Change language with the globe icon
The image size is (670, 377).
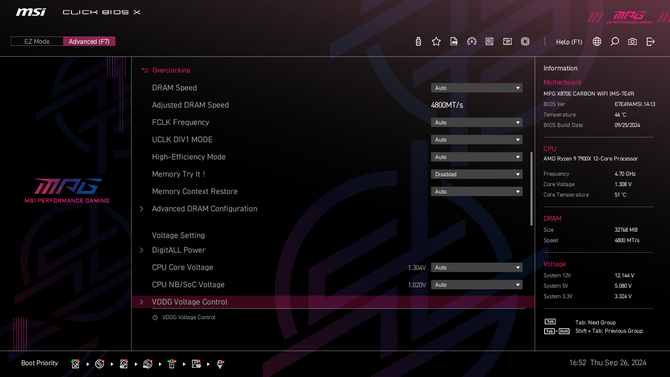point(597,41)
